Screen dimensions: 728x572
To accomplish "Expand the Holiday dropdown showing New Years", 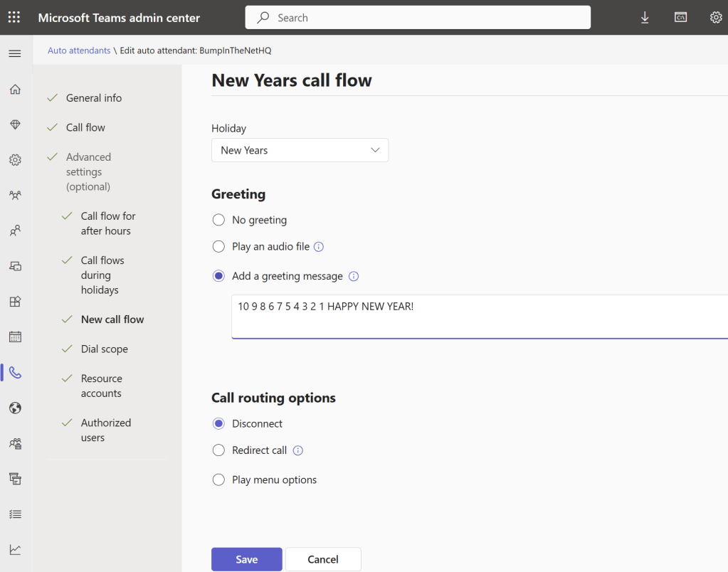I will [x=300, y=150].
